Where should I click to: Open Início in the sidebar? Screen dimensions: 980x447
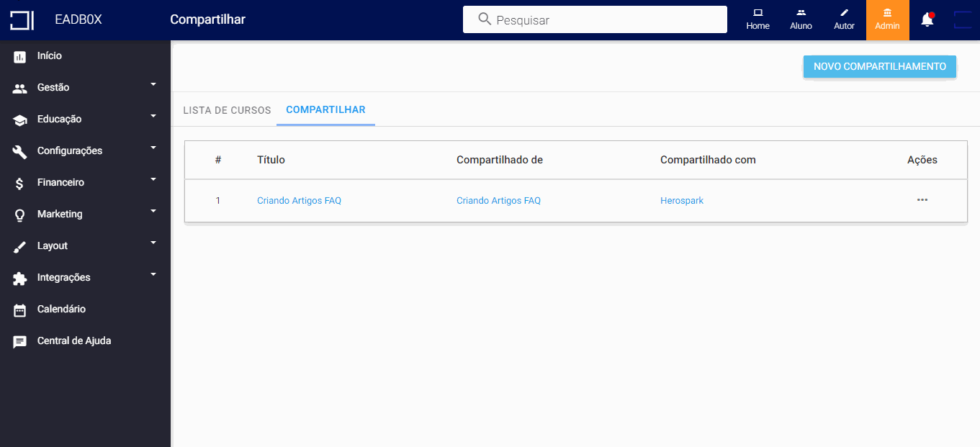(50, 55)
